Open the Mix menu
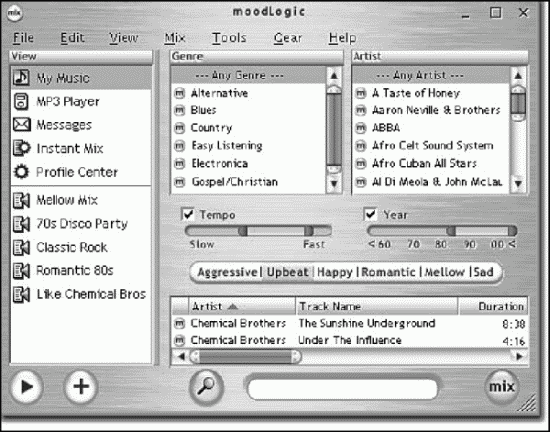550x432 pixels. click(175, 38)
